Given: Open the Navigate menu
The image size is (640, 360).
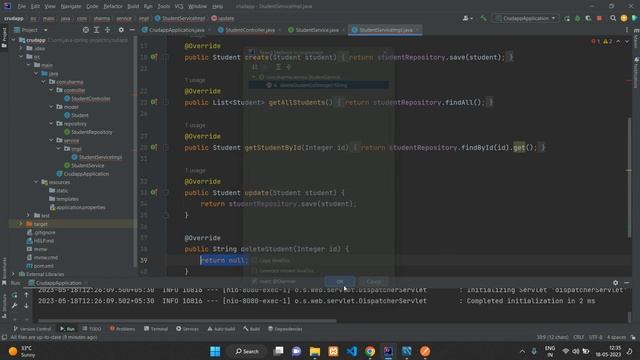Looking at the screenshot, I should point(71,6).
